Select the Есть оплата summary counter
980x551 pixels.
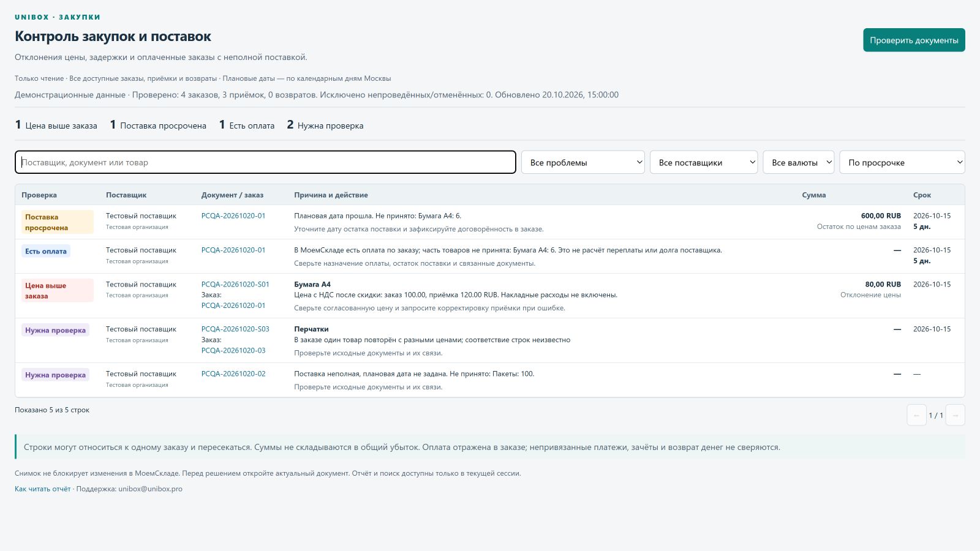247,125
